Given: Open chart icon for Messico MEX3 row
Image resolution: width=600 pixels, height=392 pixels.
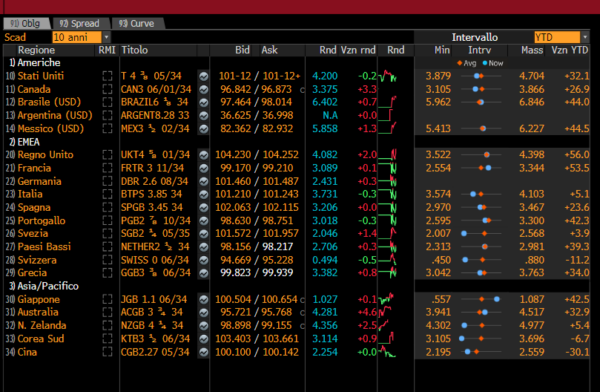Looking at the screenshot, I should (x=204, y=129).
